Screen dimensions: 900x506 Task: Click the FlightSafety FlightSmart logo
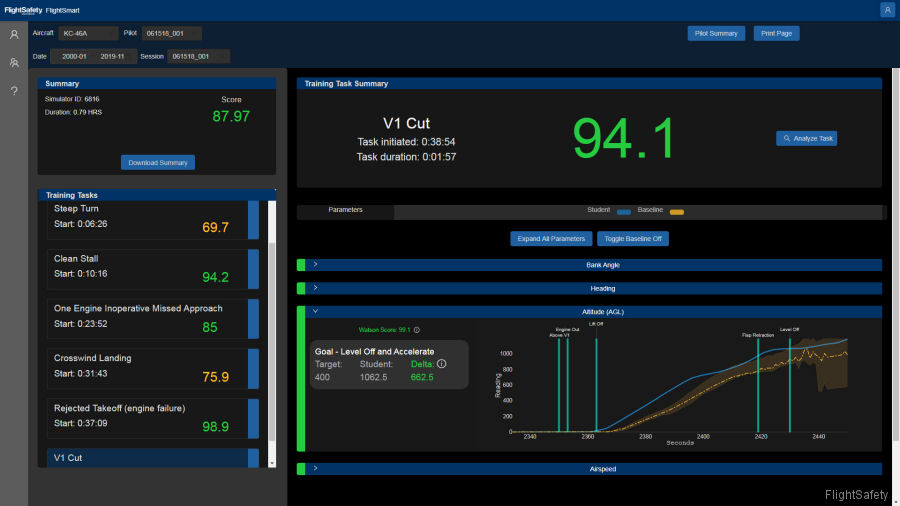(42, 10)
